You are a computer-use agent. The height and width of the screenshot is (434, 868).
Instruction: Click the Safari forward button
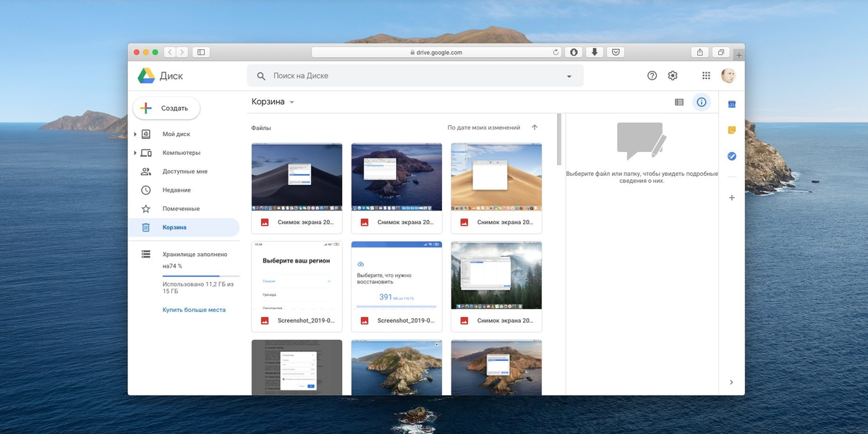coord(182,52)
